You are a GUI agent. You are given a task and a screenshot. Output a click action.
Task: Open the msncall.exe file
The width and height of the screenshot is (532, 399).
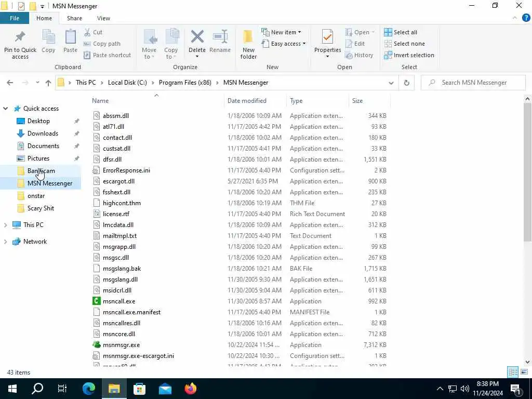click(119, 301)
